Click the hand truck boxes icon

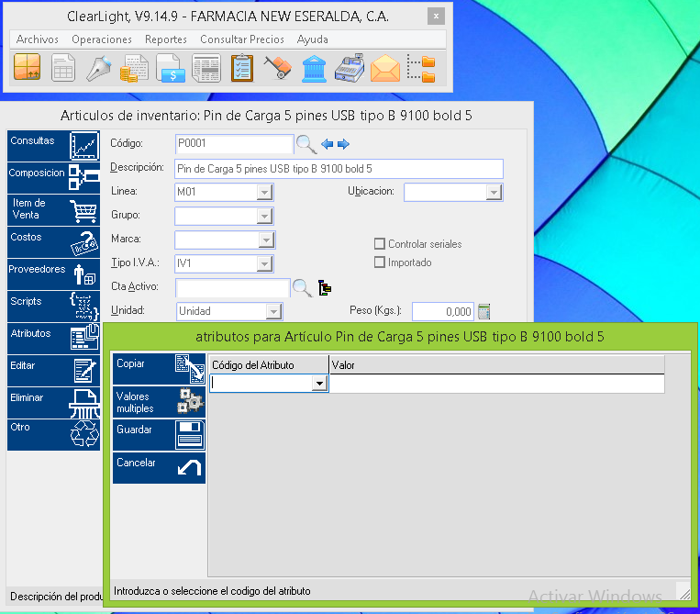(x=278, y=69)
